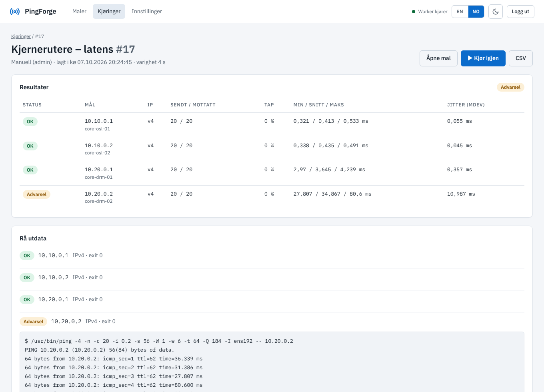Click latency 27,807 / 34,867 / 80,6 ms

pyautogui.click(x=332, y=194)
